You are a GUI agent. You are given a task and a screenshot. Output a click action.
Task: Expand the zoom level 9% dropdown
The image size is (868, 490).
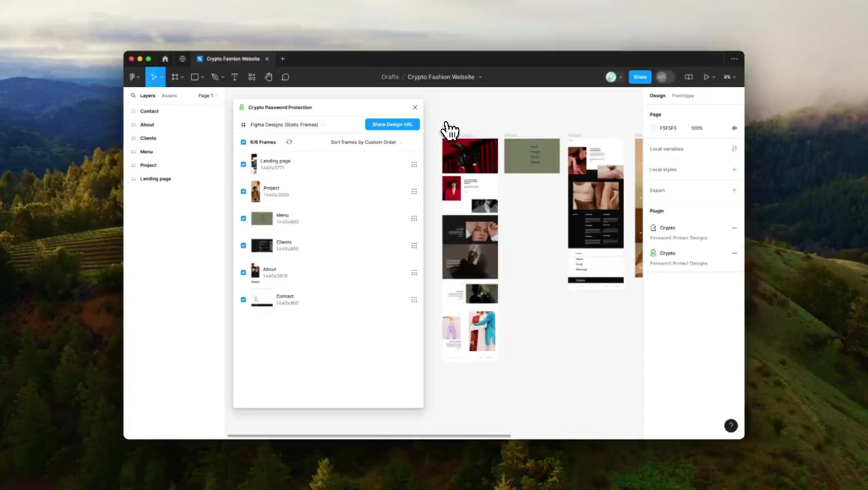(x=729, y=77)
